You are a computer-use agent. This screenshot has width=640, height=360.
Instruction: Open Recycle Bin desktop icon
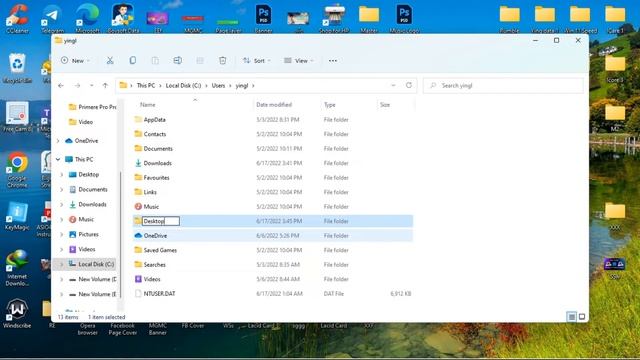(17, 68)
